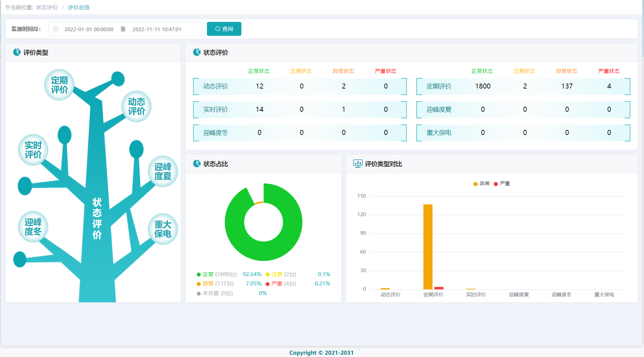The image size is (644, 357).
Task: Select the end date 2022-11-11 field
Action: tap(157, 29)
